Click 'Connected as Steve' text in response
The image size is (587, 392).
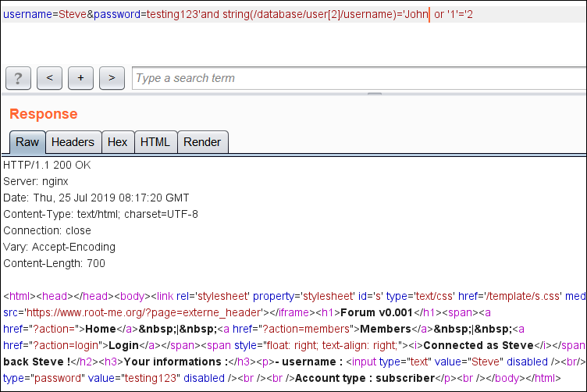pos(478,345)
